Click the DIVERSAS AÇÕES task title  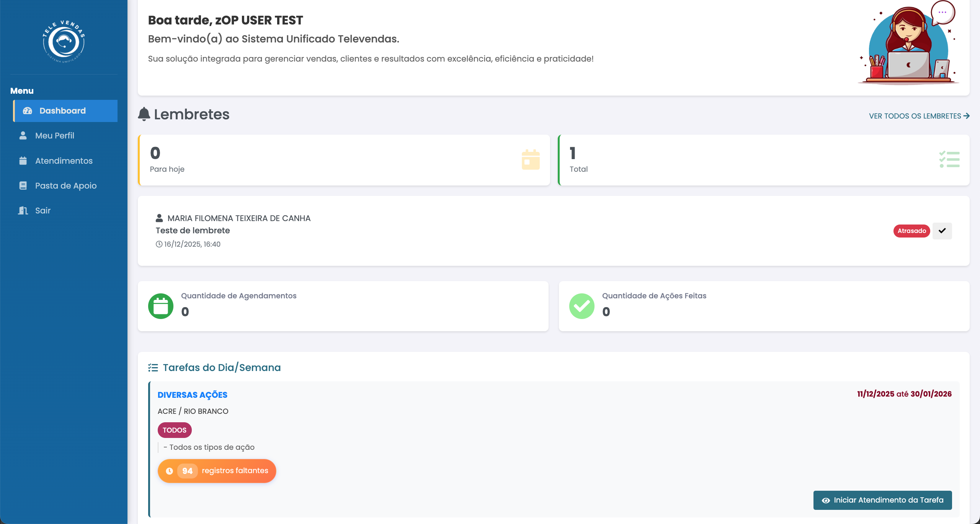pos(192,395)
